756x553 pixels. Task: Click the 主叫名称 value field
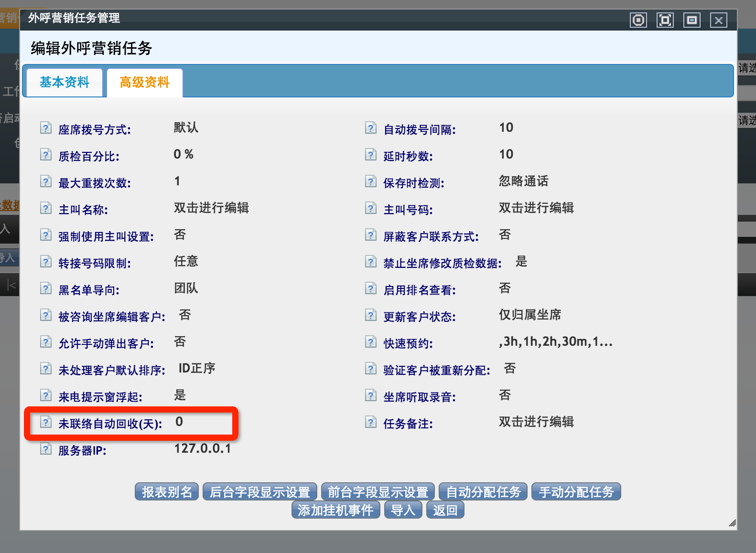click(211, 208)
